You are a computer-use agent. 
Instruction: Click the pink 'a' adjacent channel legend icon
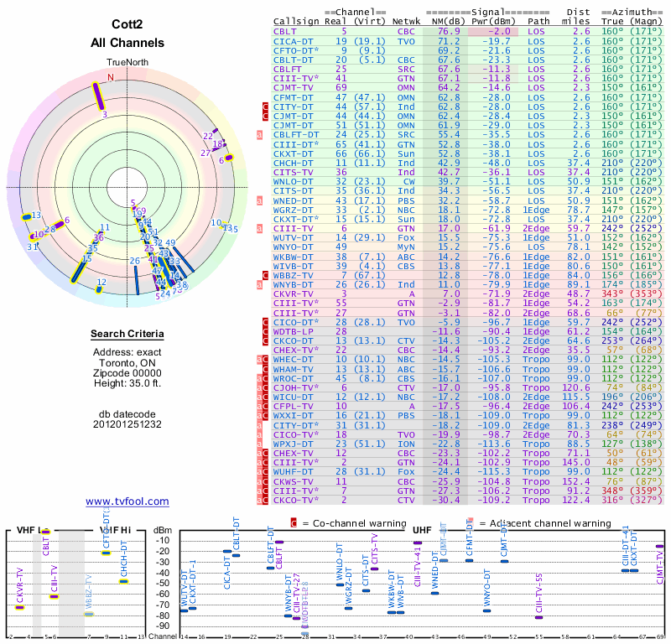[x=471, y=523]
